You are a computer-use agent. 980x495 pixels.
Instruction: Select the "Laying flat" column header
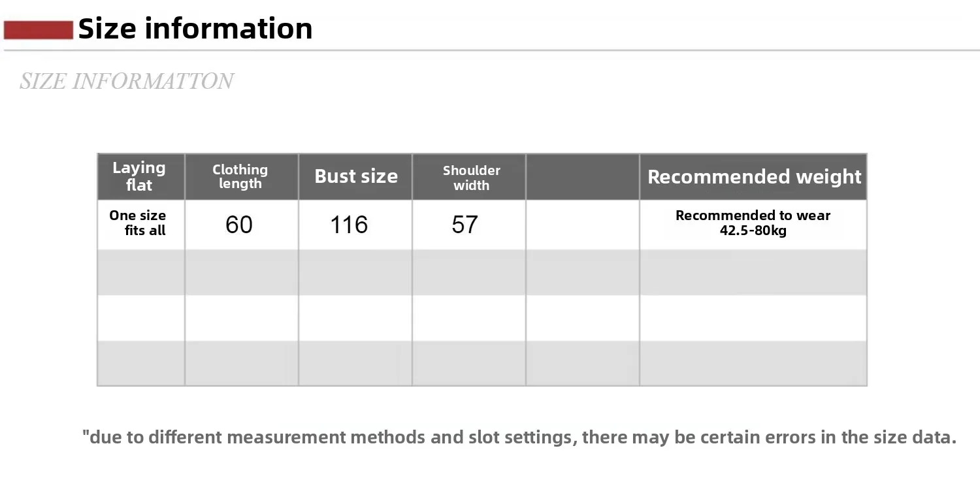pyautogui.click(x=140, y=176)
